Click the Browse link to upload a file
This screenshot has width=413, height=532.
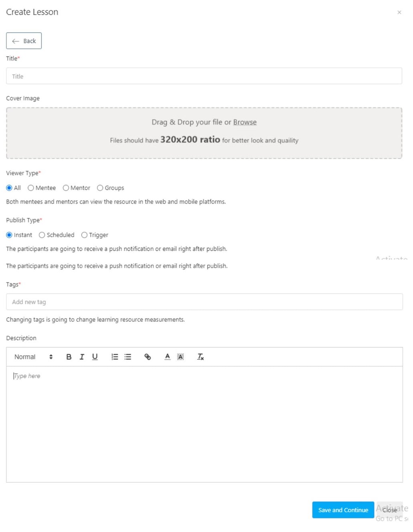tap(245, 122)
